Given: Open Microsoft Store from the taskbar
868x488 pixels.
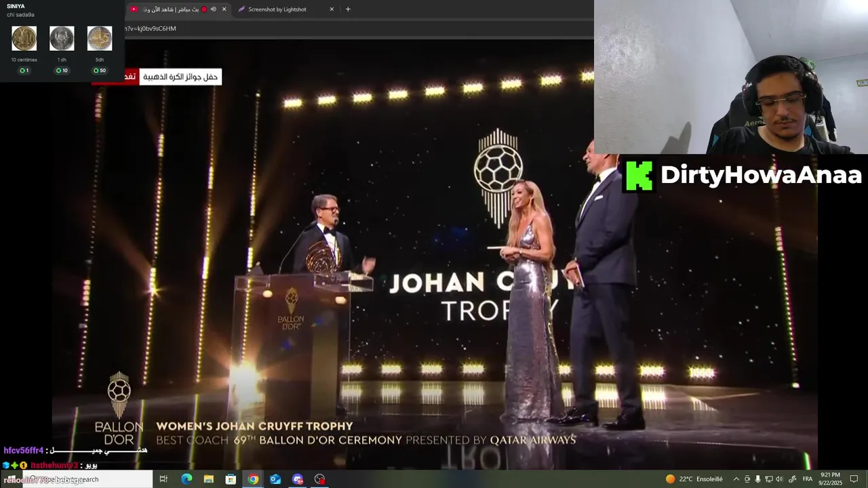Looking at the screenshot, I should (x=231, y=479).
